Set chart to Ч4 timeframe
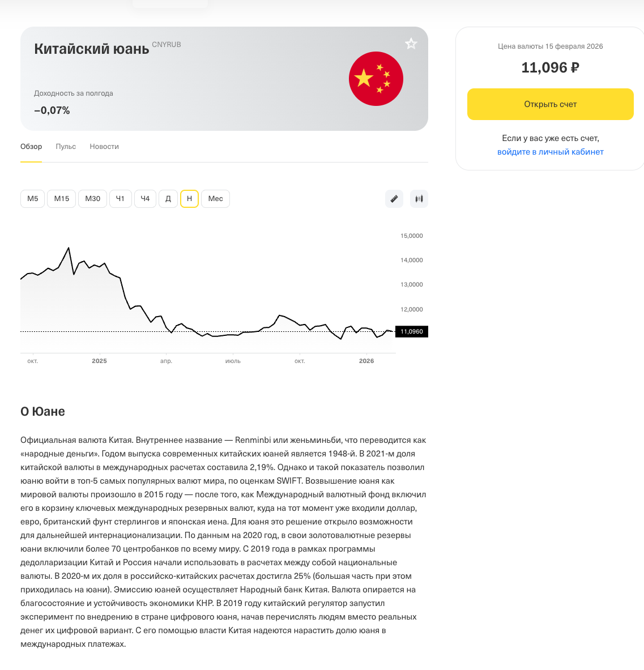644x670 pixels. pos(145,199)
